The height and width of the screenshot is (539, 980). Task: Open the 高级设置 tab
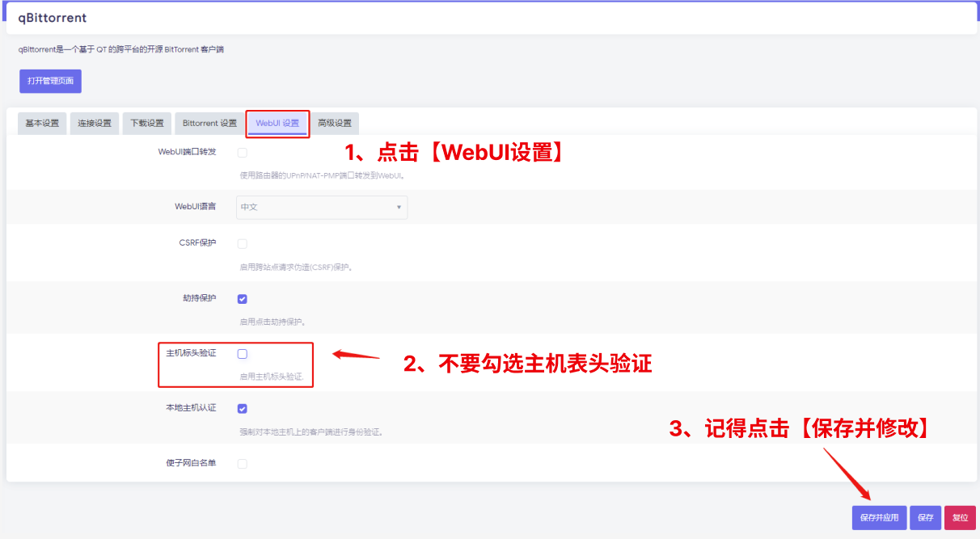click(x=335, y=123)
